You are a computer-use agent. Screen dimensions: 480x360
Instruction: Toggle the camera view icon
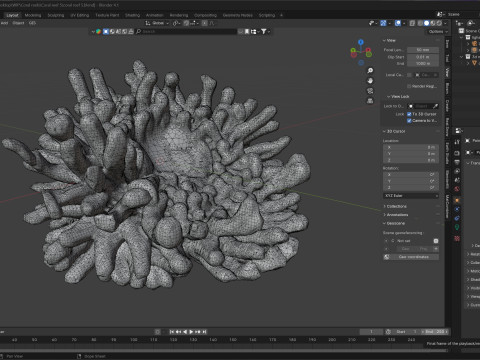tap(370, 91)
